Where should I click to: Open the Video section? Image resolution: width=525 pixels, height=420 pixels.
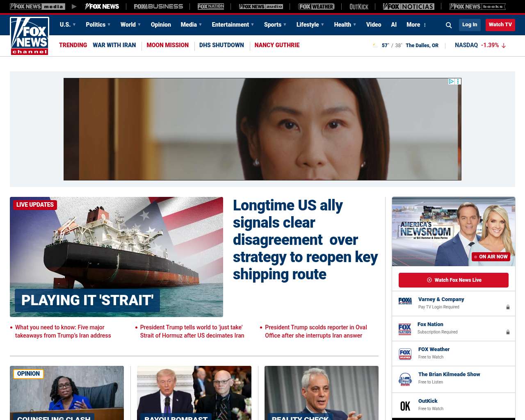374,25
